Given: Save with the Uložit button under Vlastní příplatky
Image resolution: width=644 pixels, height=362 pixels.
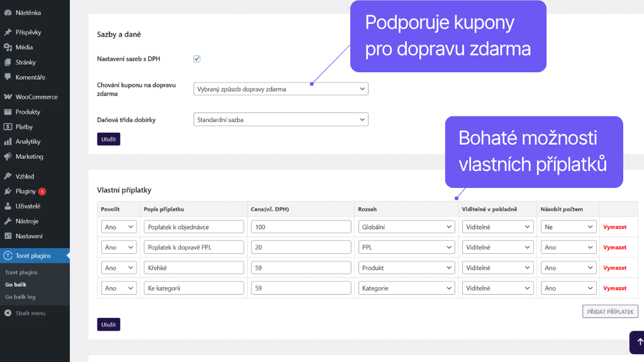Looking at the screenshot, I should pos(108,324).
